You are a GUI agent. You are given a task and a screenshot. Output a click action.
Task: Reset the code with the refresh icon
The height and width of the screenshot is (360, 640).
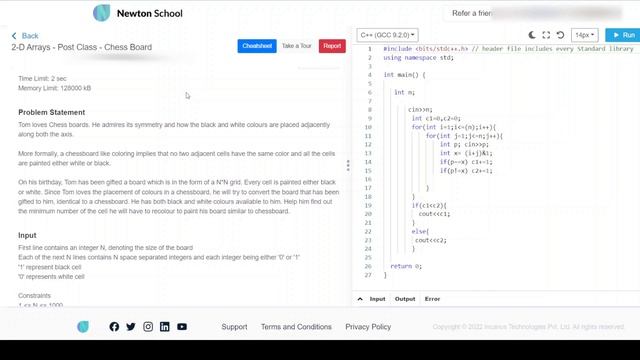[560, 35]
